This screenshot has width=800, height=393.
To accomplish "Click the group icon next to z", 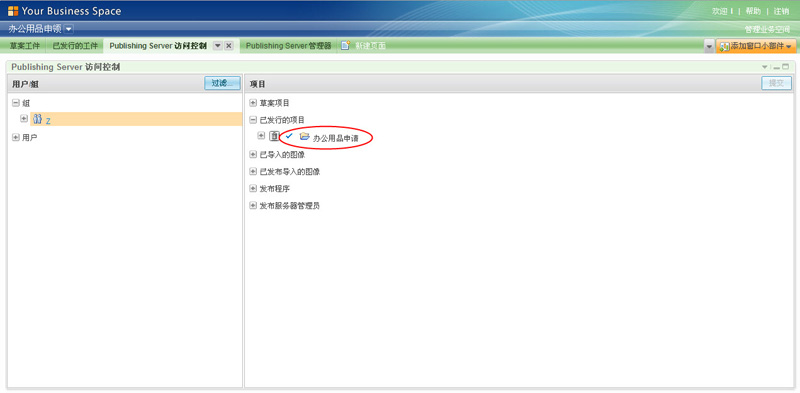I will tap(37, 119).
